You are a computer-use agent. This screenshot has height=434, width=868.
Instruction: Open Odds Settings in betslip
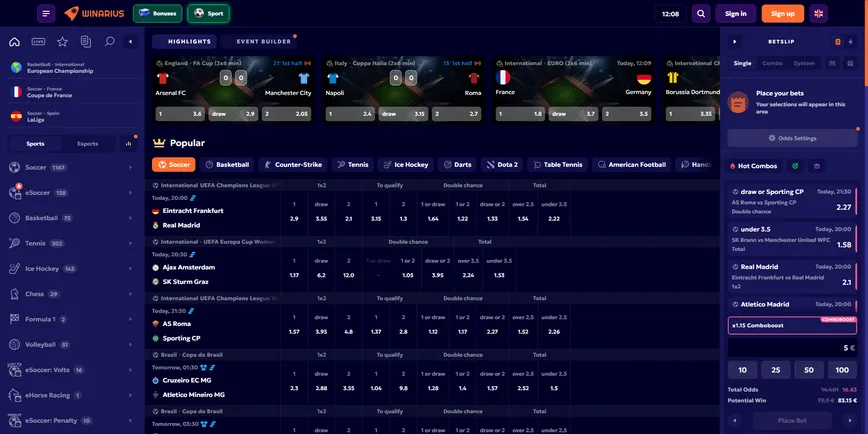[792, 138]
